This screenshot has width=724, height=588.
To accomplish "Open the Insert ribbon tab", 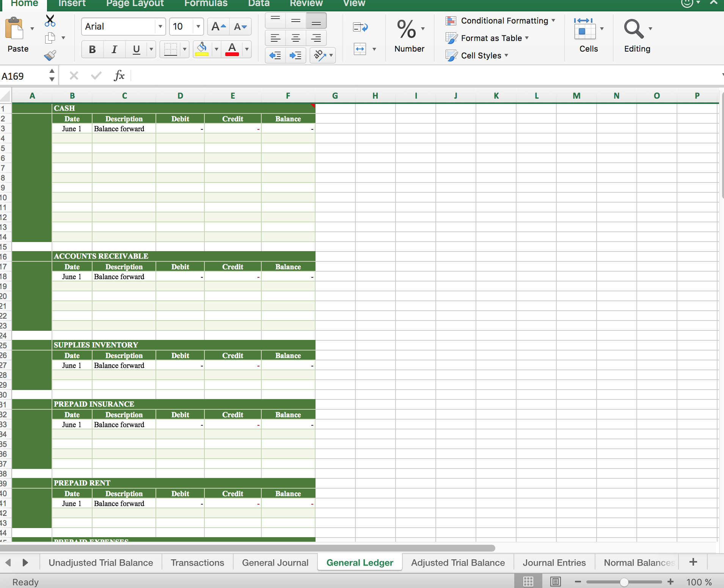I will 72,4.
